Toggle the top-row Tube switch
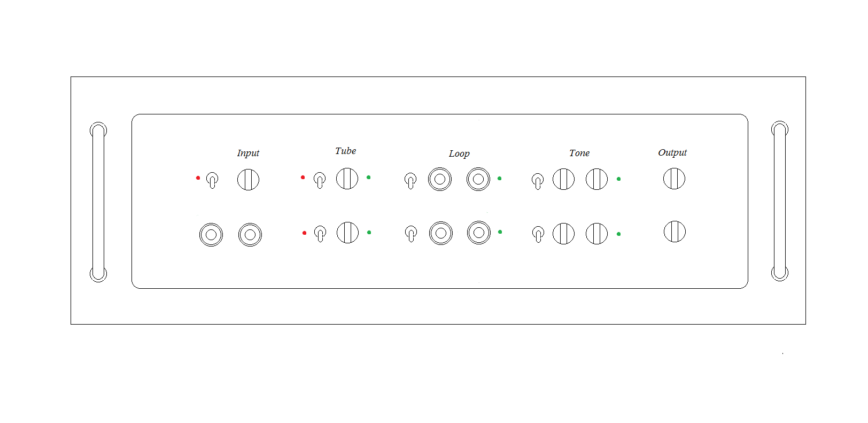Image resolution: width=868 pixels, height=423 pixels. 320,180
